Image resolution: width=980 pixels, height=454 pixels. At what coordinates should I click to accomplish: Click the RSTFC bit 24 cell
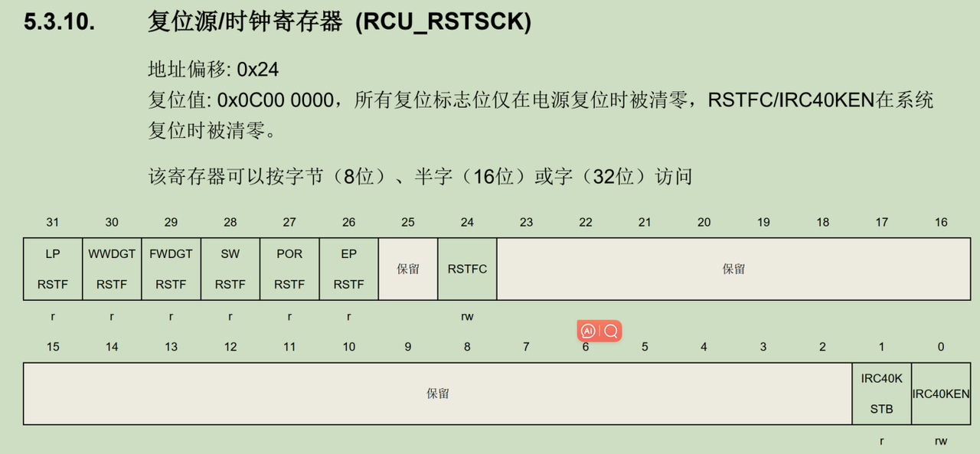coord(467,269)
